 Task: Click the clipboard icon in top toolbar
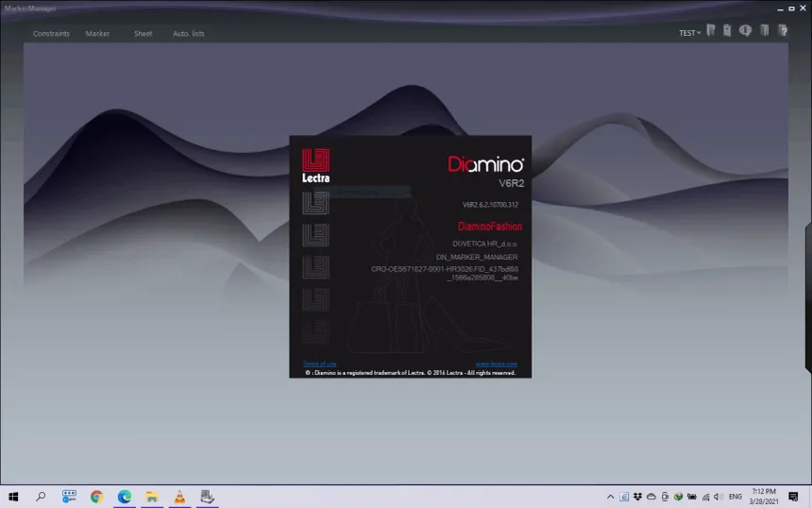tap(727, 31)
